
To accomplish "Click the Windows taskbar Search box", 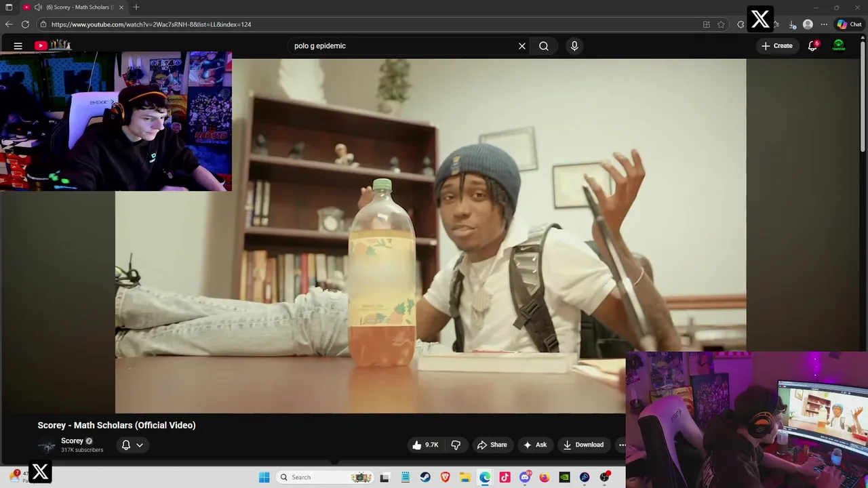I will coord(325,477).
